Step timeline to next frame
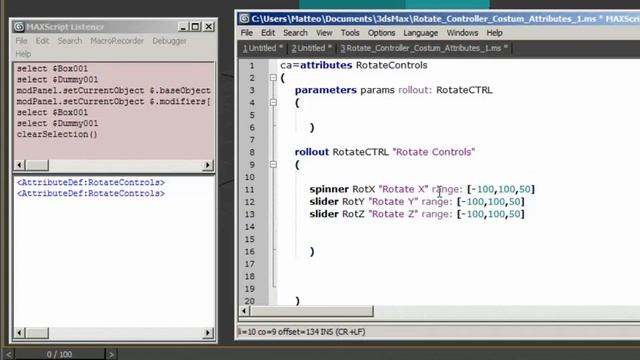 [111, 354]
